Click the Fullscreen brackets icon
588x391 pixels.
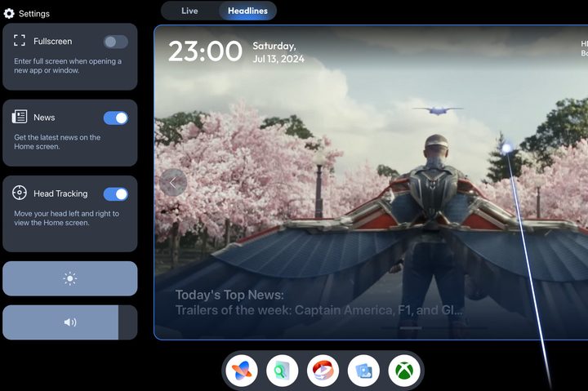[x=20, y=40]
